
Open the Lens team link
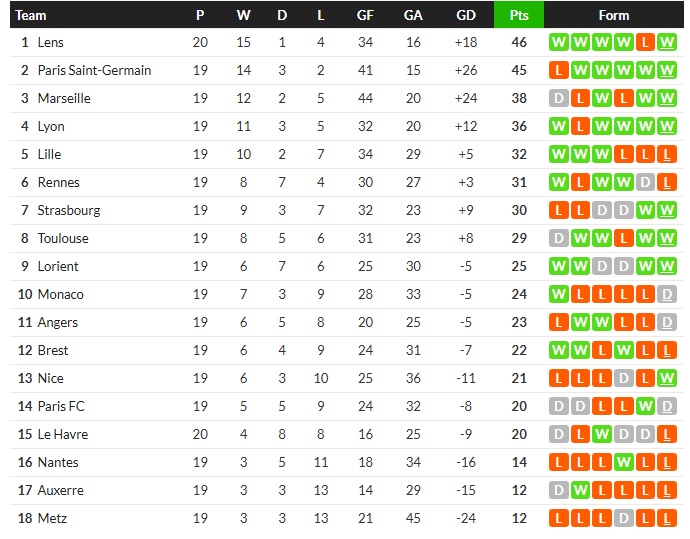[50, 43]
